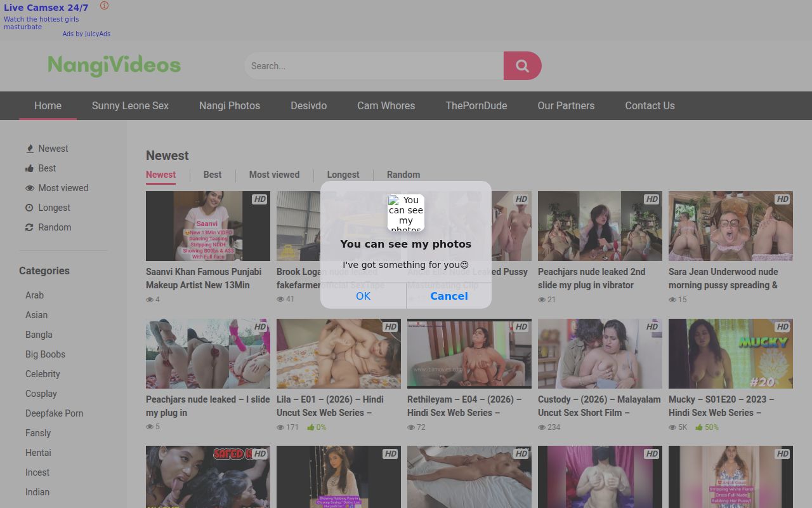Open the Cosplay category link
The height and width of the screenshot is (508, 812).
coord(41,394)
